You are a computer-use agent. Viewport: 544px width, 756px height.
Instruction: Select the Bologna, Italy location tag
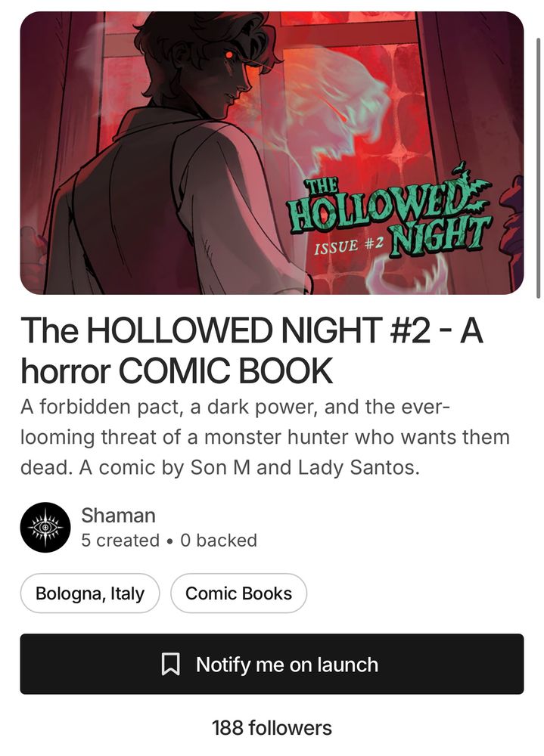90,593
